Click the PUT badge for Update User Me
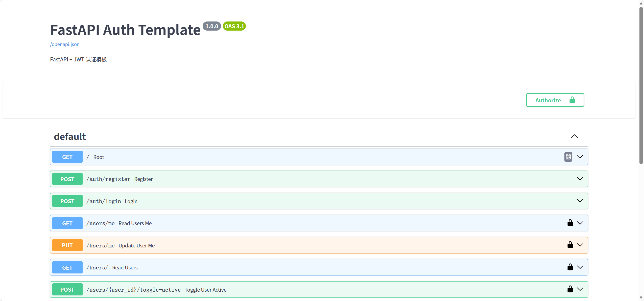The image size is (644, 301). pyautogui.click(x=67, y=245)
